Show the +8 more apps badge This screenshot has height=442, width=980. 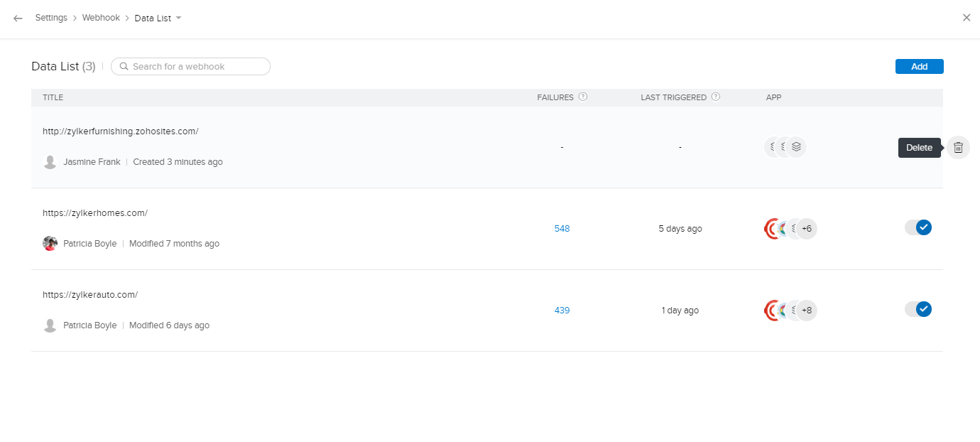coord(806,311)
